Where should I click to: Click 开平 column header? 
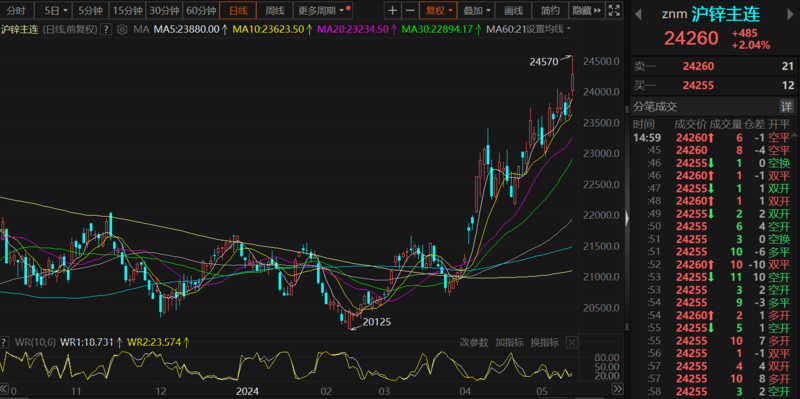point(779,124)
